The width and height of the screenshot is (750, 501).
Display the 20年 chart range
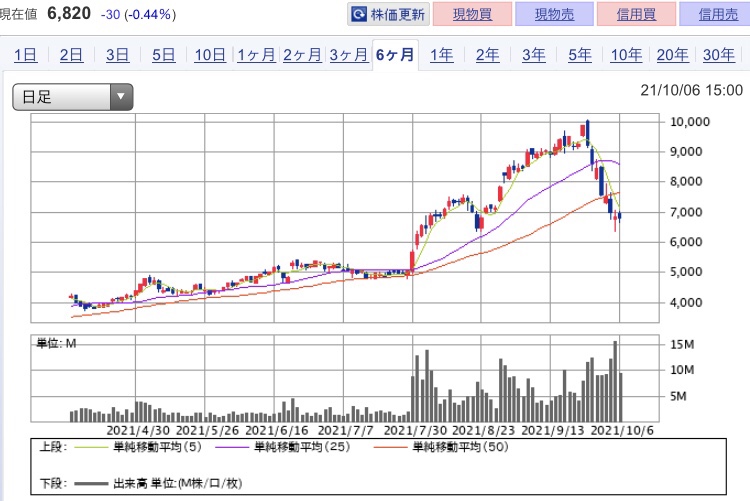pos(673,55)
